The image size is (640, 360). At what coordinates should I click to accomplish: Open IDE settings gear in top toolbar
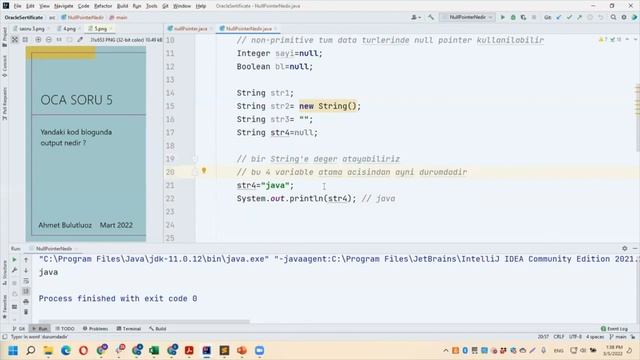(624, 17)
